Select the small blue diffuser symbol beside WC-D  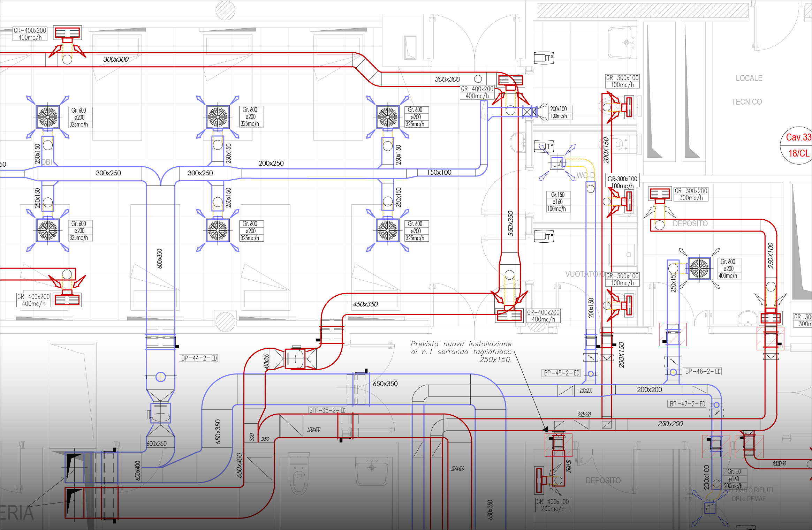pyautogui.click(x=557, y=162)
